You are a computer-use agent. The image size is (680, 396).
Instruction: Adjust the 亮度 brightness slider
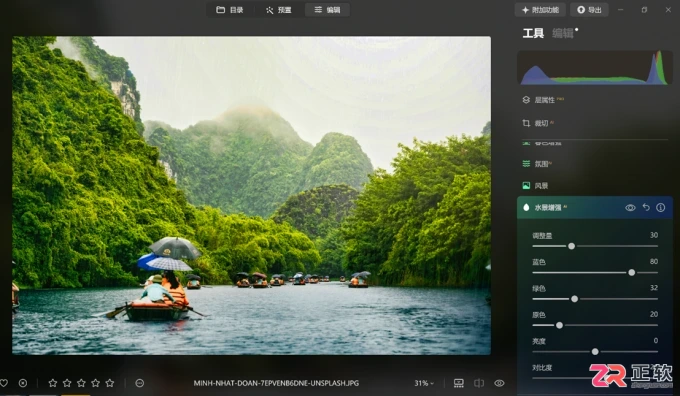click(595, 351)
